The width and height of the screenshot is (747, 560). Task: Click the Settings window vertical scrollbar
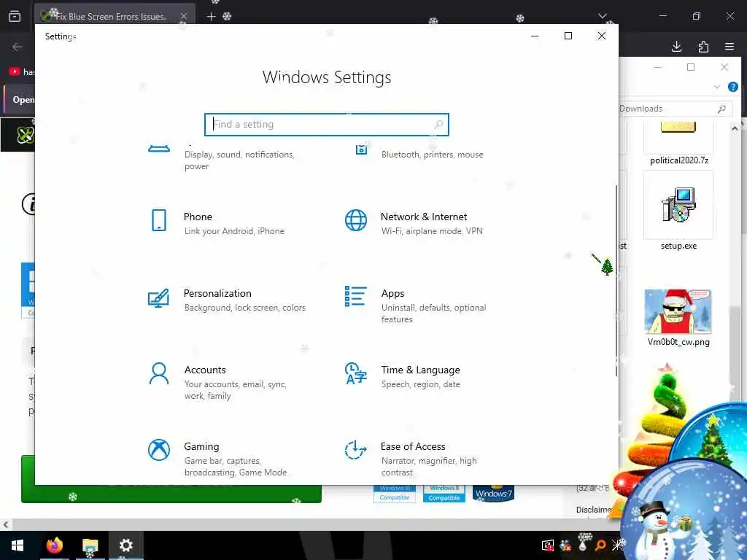pyautogui.click(x=616, y=281)
